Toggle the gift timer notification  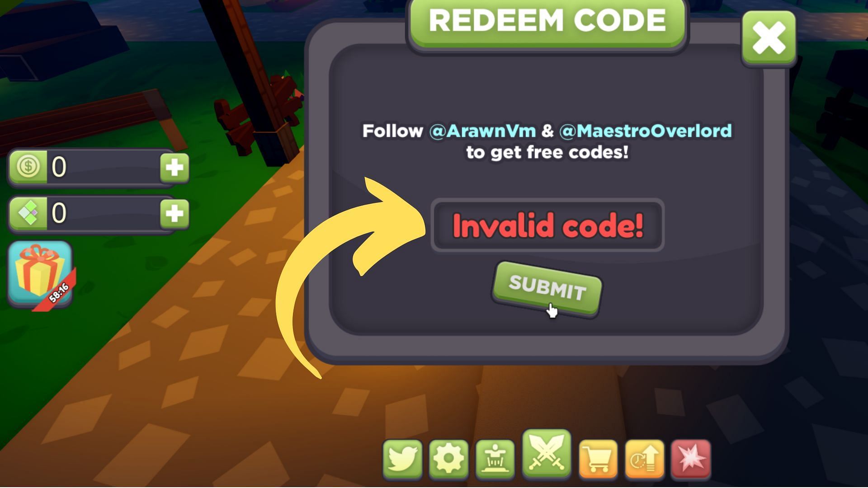pos(41,273)
